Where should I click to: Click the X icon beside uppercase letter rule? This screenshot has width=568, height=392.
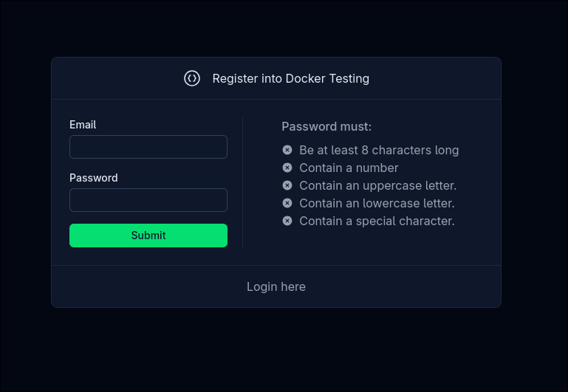coord(287,185)
